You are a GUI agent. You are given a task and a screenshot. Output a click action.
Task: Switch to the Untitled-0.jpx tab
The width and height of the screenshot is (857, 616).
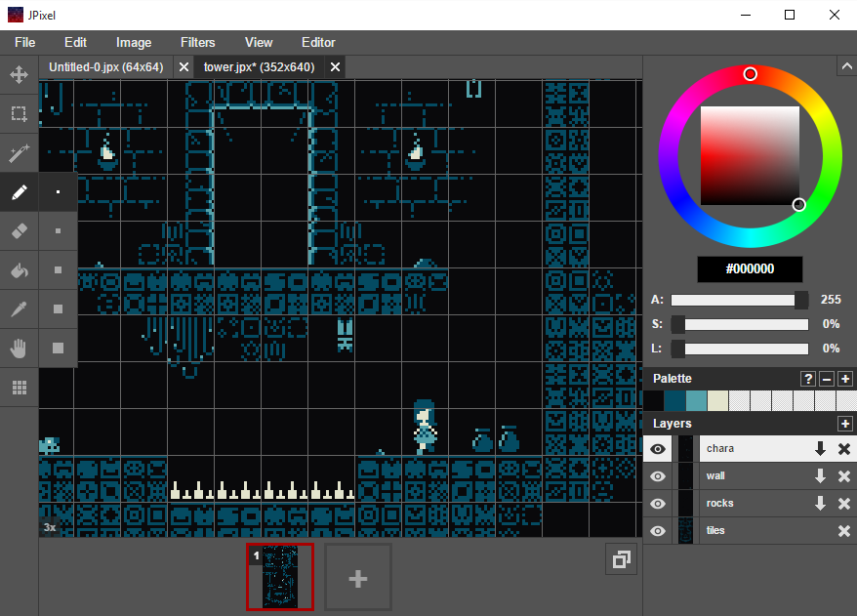[105, 66]
